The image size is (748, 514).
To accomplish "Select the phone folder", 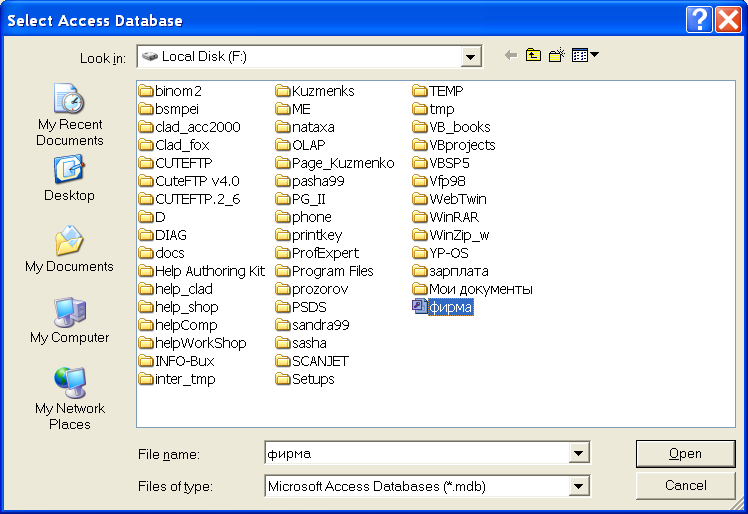I will point(303,217).
